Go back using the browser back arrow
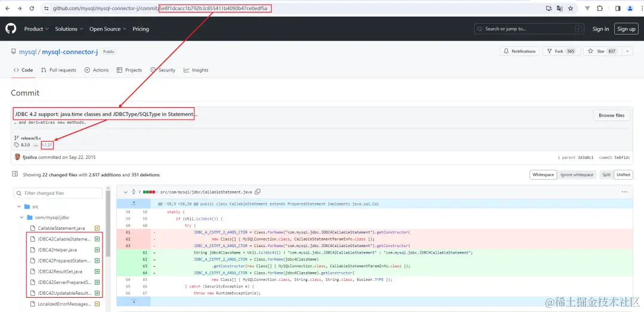Screen dimensions: 644x312 pyautogui.click(x=7, y=8)
